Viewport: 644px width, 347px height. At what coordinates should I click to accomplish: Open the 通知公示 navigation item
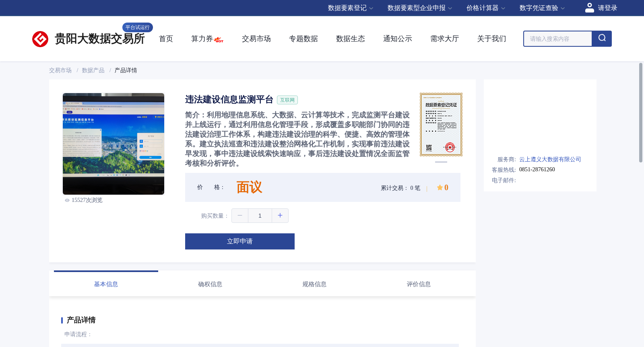(x=398, y=39)
